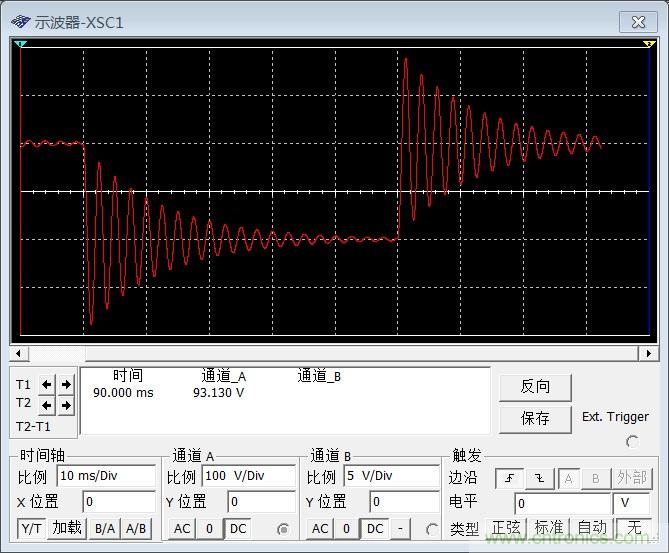
Task: Switch display mode to Y/T
Action: 31,528
